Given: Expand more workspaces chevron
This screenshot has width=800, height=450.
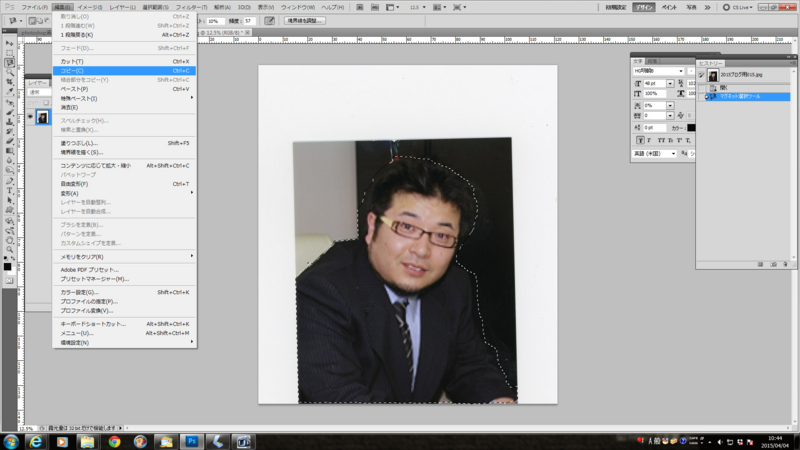Looking at the screenshot, I should (707, 7).
